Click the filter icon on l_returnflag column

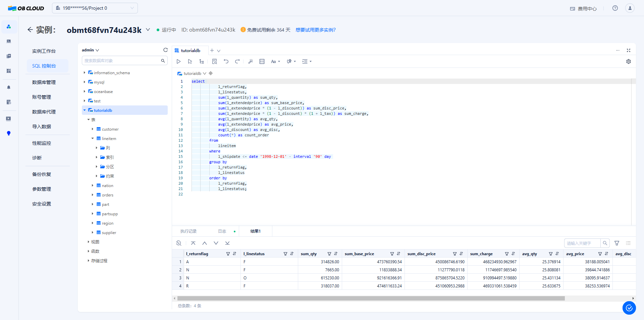(228, 254)
